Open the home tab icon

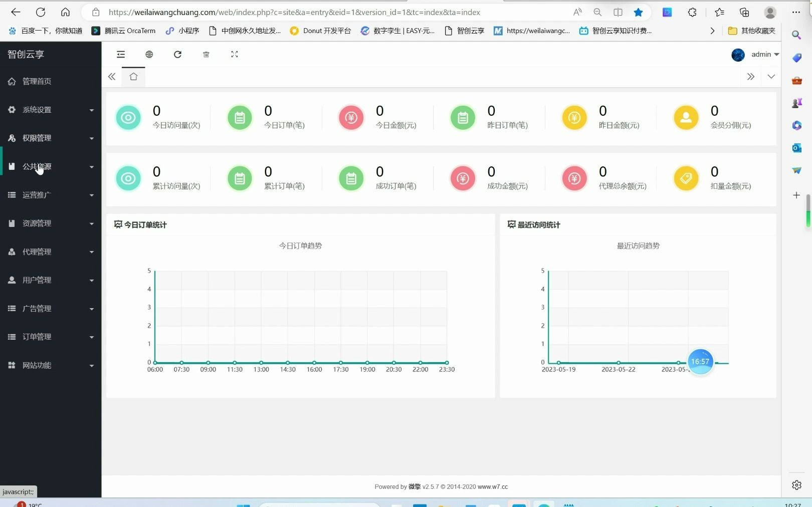[133, 77]
